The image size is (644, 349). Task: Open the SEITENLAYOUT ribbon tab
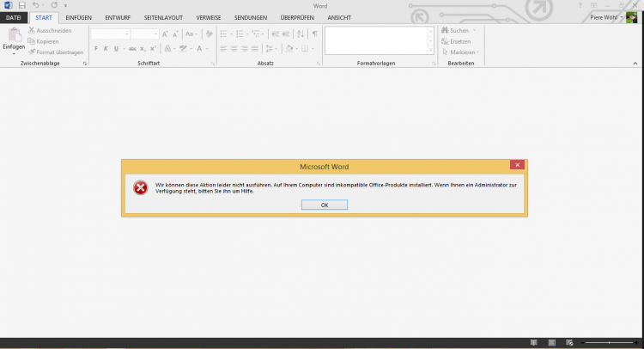tap(163, 18)
